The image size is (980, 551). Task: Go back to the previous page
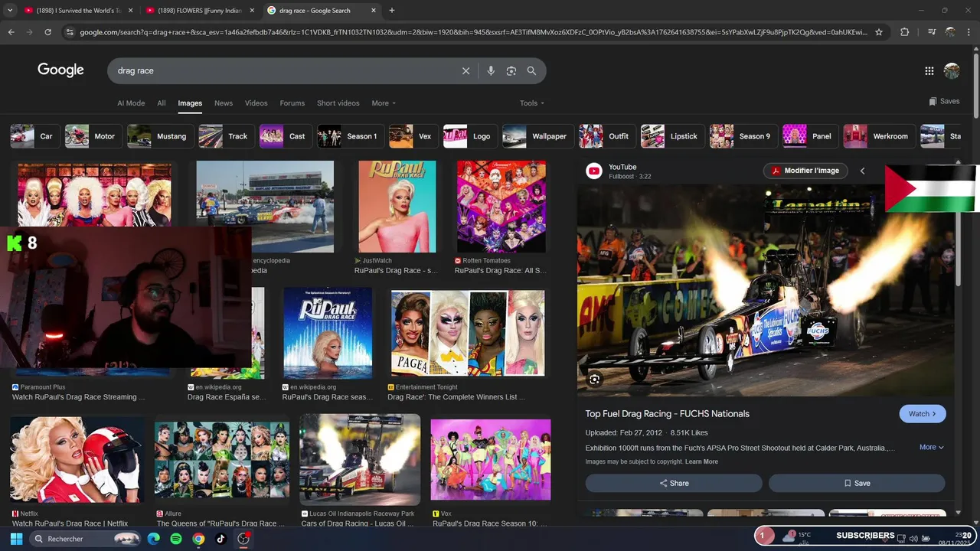[11, 32]
